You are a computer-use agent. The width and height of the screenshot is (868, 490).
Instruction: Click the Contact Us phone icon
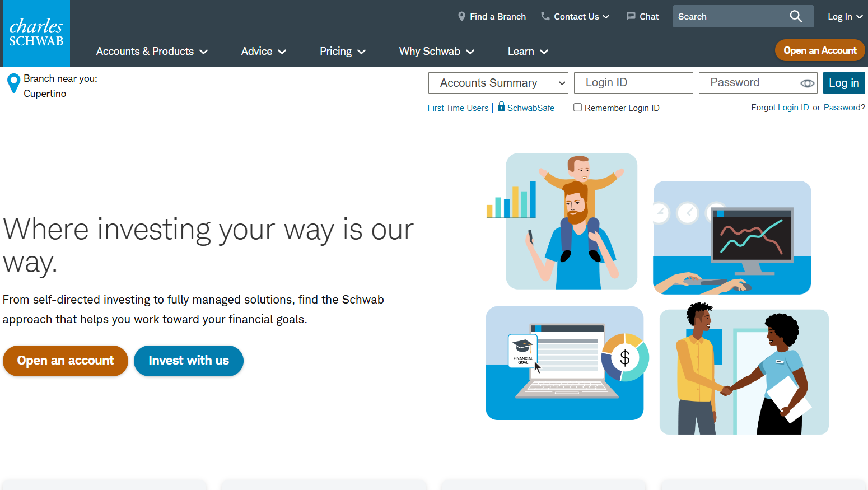[x=545, y=16]
